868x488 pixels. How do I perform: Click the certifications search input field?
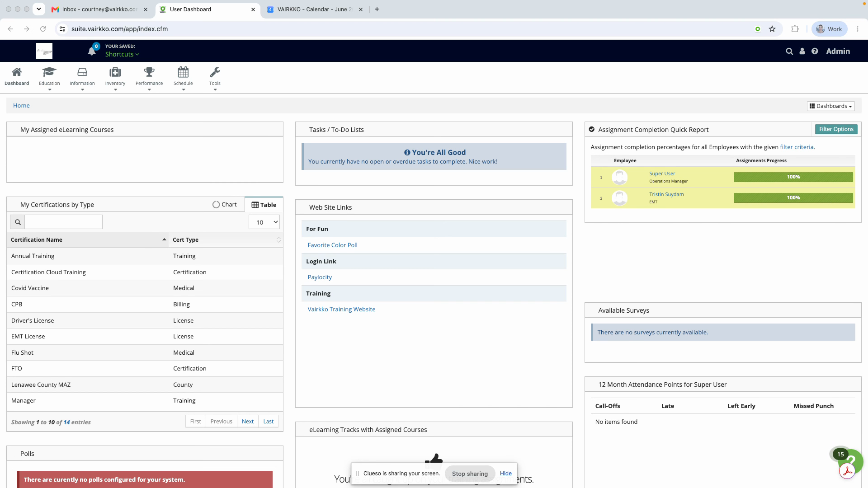click(64, 222)
